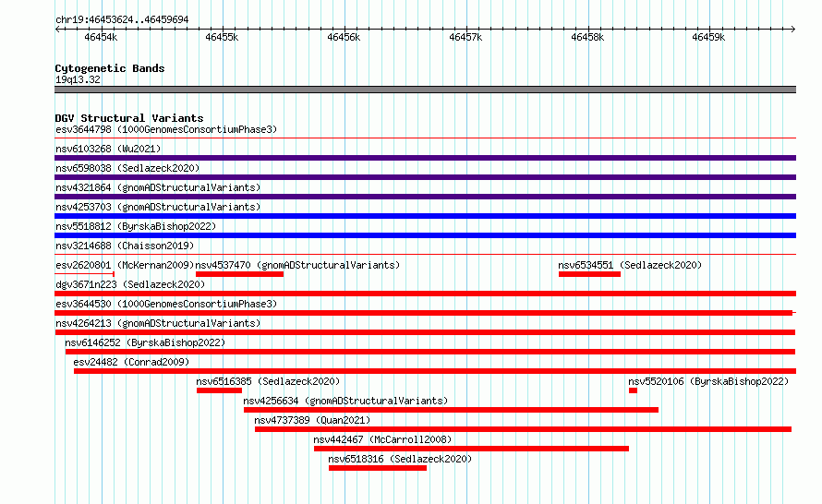Screen dimensions: 822x504
Task: Click esv2620801 McKernan2009 label
Action: [x=125, y=265]
